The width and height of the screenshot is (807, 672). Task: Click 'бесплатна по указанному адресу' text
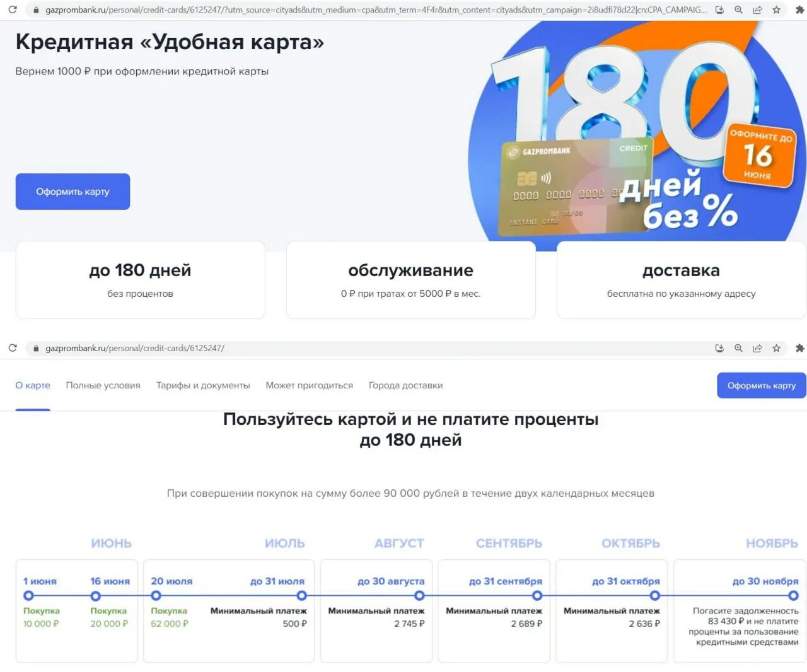(681, 294)
